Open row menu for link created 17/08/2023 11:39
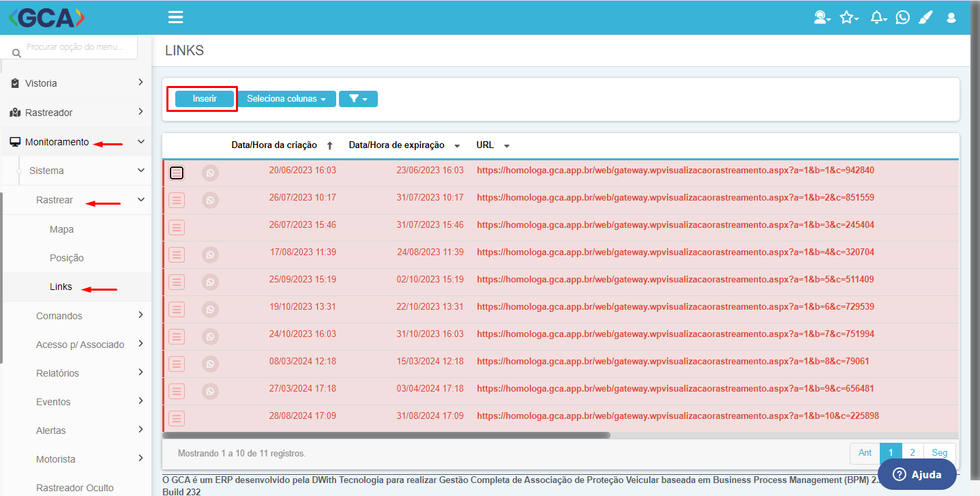Screen dimensions: 980x496 coord(177,255)
